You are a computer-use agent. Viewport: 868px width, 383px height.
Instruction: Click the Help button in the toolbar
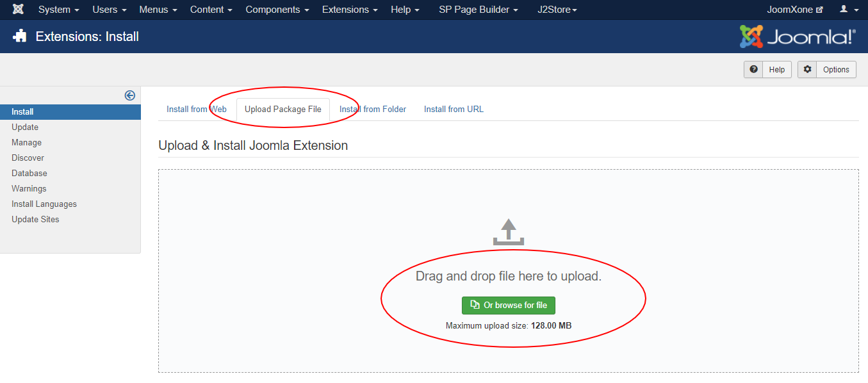point(767,70)
